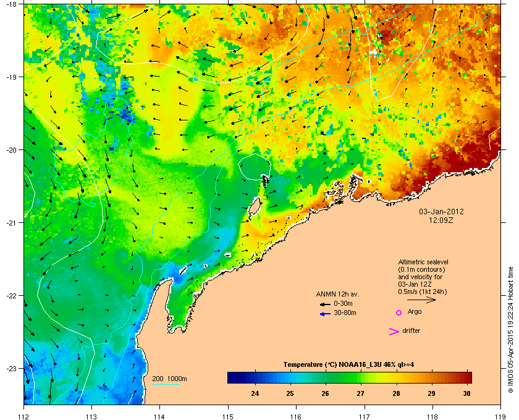Image resolution: width=519 pixels, height=420 pixels.
Task: Click the colorbar label 25
Action: pyautogui.click(x=290, y=393)
